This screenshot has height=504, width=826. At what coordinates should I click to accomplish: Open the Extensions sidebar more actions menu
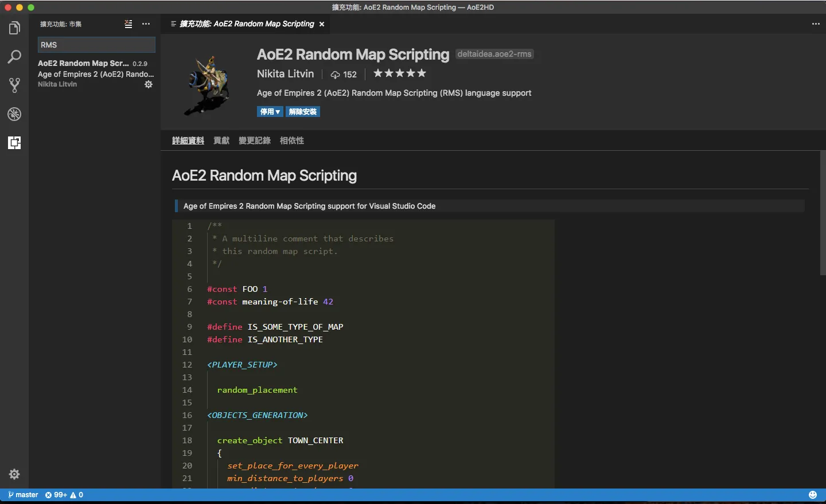coord(146,24)
